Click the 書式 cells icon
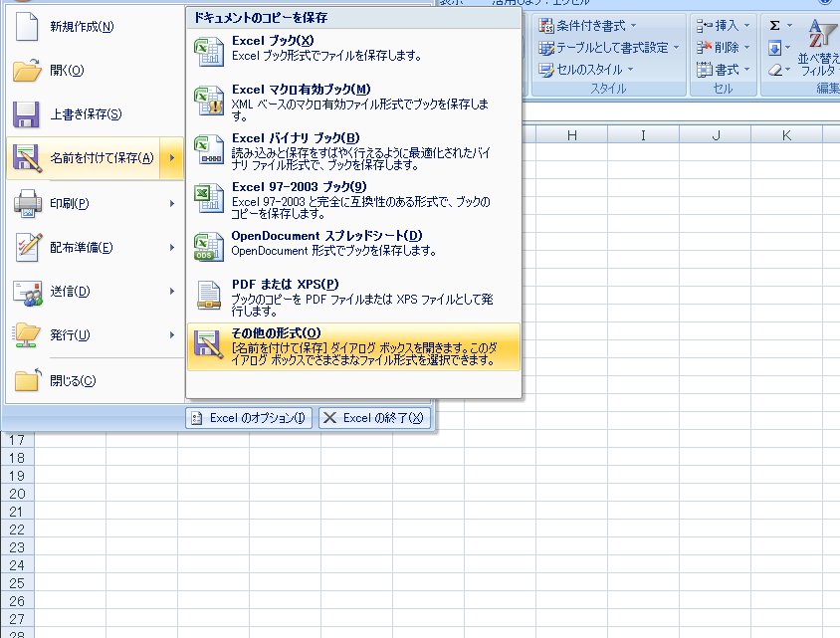Image resolution: width=840 pixels, height=638 pixels. 704,70
